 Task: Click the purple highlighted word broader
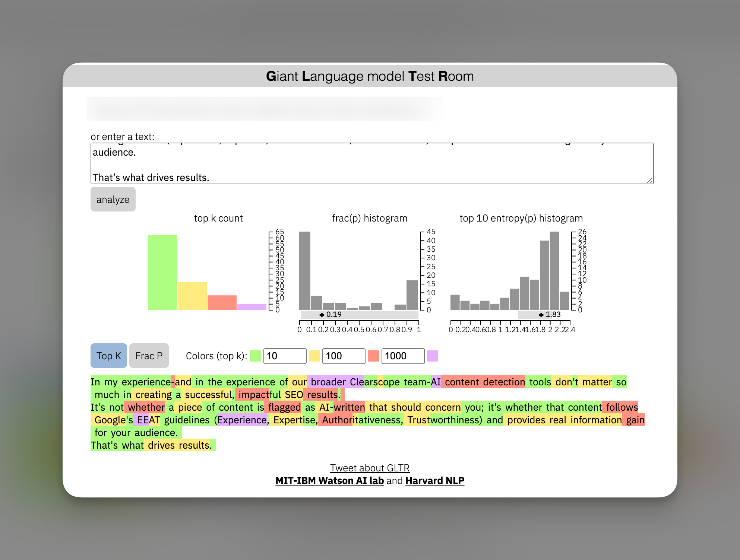(328, 382)
